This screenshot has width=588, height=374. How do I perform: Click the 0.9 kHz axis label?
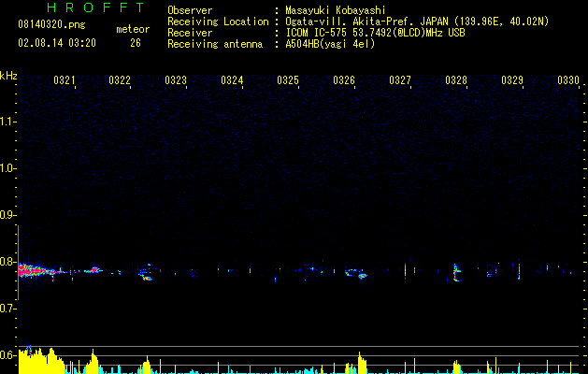point(7,215)
